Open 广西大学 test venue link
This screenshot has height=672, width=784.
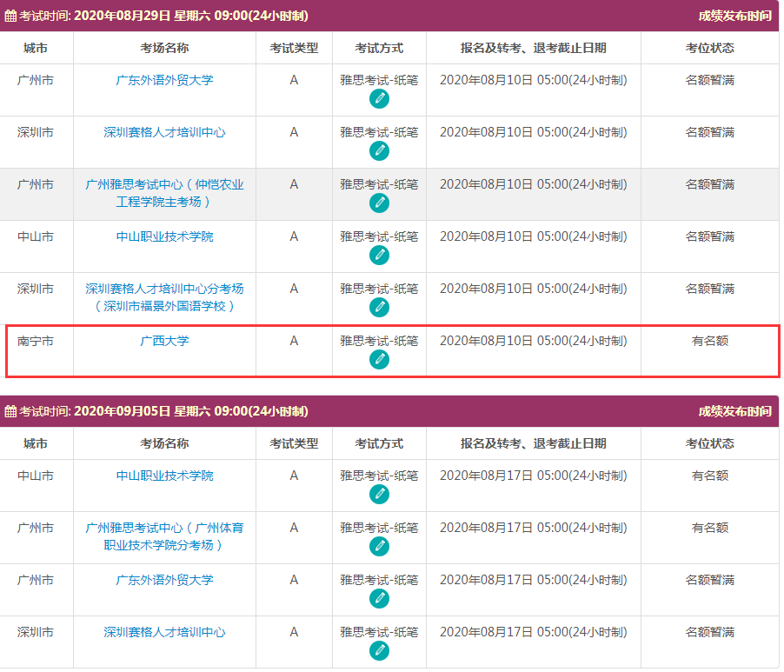[x=164, y=341]
